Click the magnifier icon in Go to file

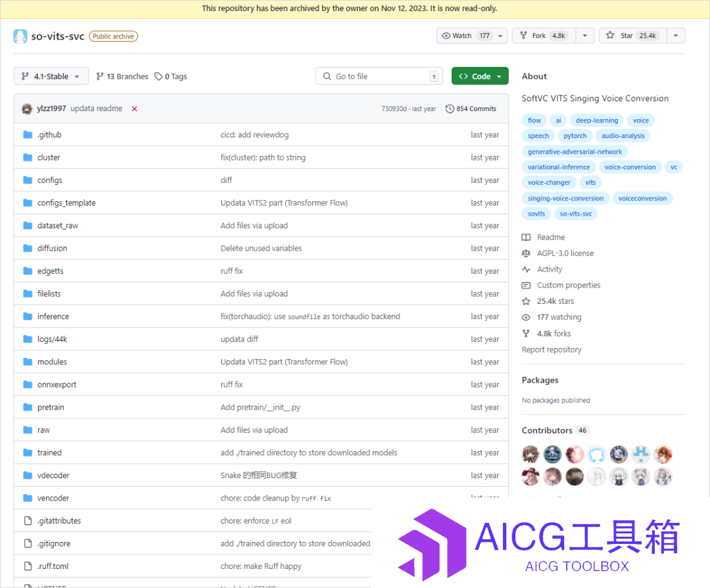coord(327,76)
